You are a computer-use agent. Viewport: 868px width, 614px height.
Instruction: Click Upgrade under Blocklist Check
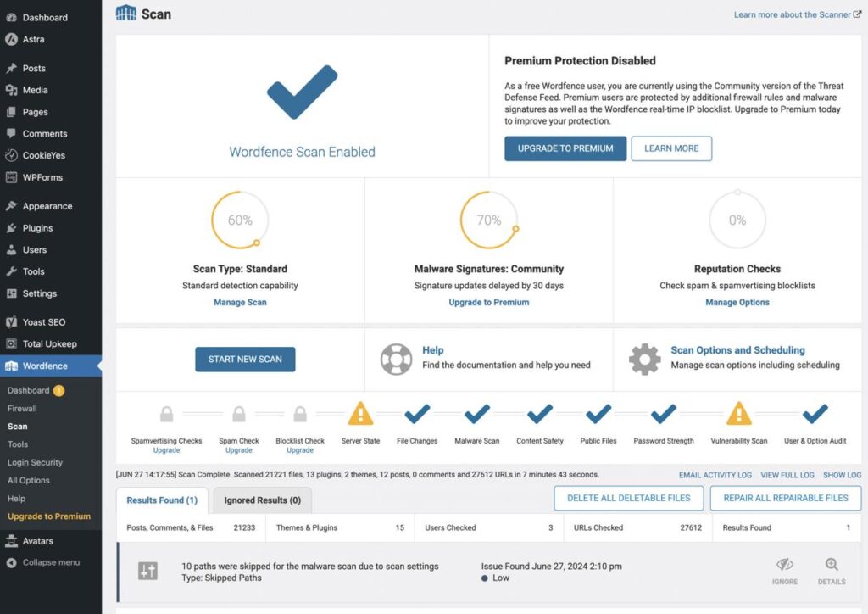(300, 450)
